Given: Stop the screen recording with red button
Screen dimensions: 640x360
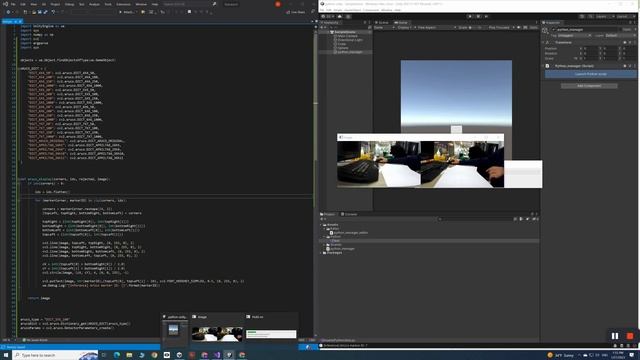Looking at the screenshot, I should [630, 336].
